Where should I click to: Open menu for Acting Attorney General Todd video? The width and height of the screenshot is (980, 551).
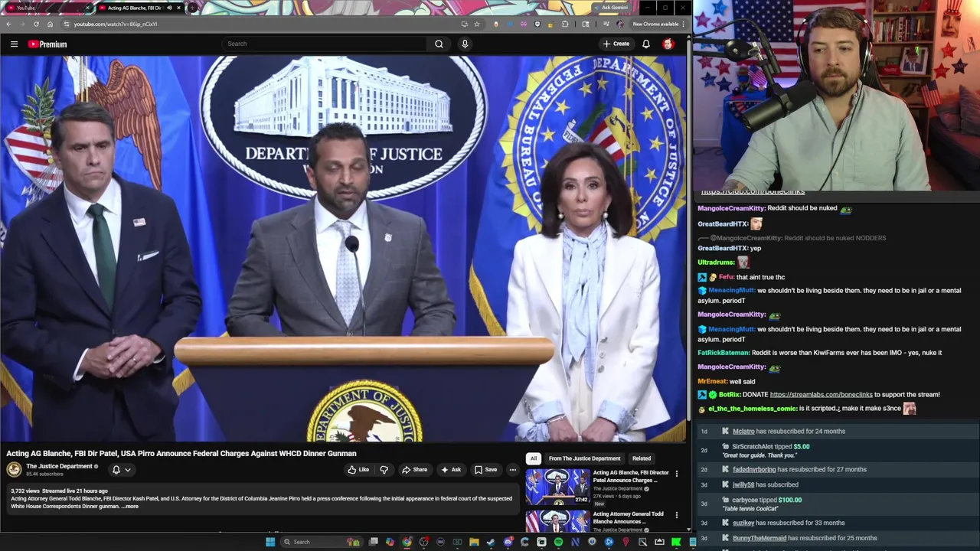(676, 516)
